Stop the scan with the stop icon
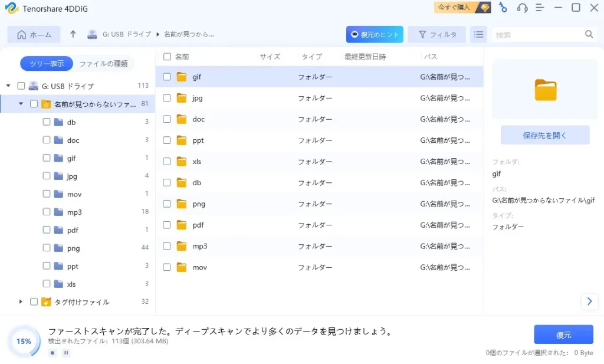604x364 pixels. (x=52, y=353)
